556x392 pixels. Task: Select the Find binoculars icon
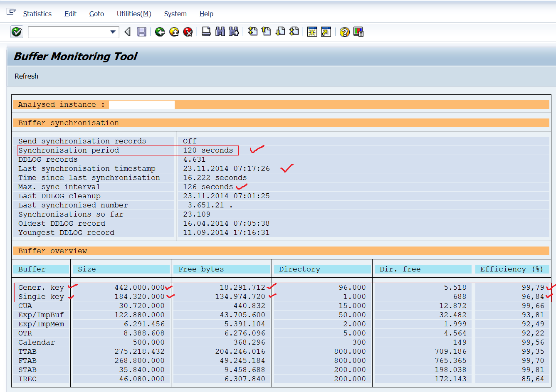click(220, 32)
